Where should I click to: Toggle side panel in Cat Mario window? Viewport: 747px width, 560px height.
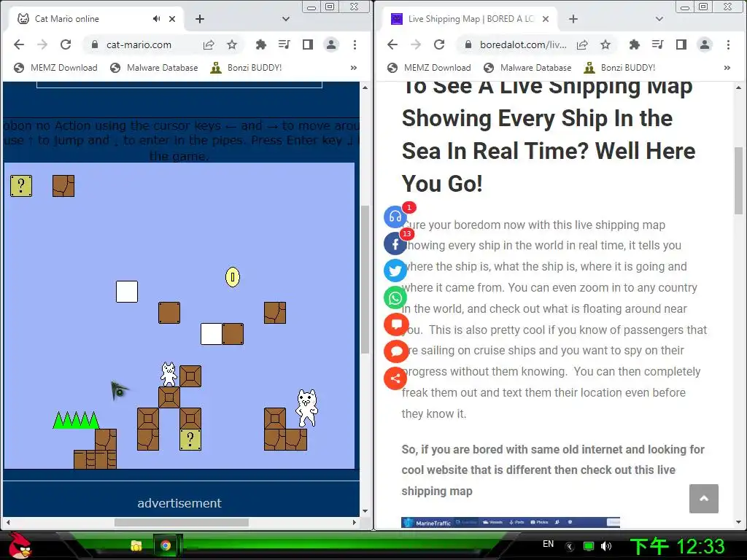[x=308, y=44]
